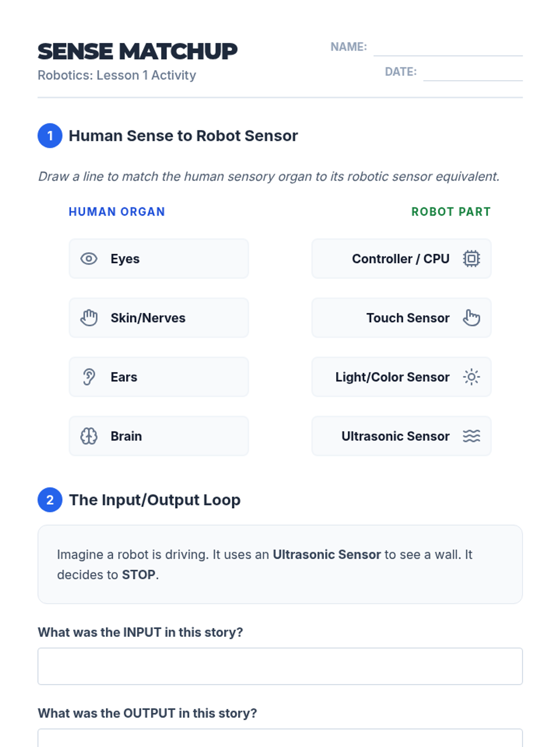560x747 pixels.
Task: Select the Brain card
Action: (159, 436)
